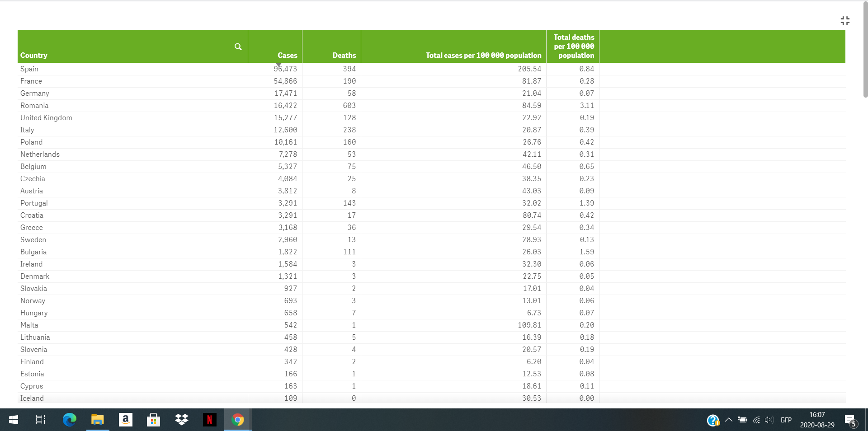868x431 pixels.
Task: Launch Amazon app from taskbar
Action: (x=126, y=420)
